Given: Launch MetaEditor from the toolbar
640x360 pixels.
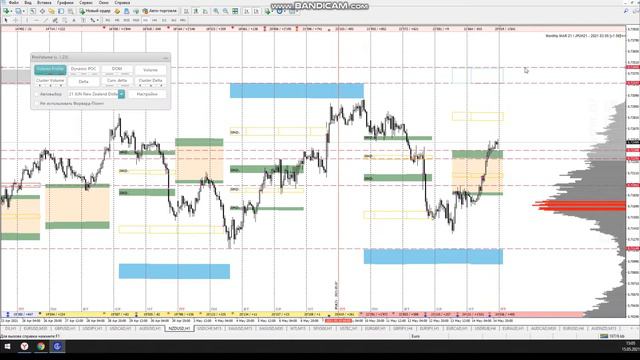Looking at the screenshot, I should (117, 11).
